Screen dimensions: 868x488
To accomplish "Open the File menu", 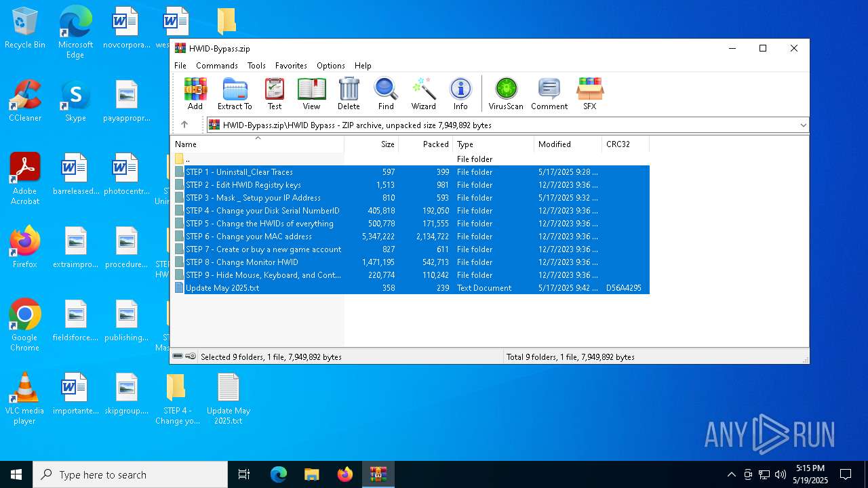I will click(x=180, y=66).
